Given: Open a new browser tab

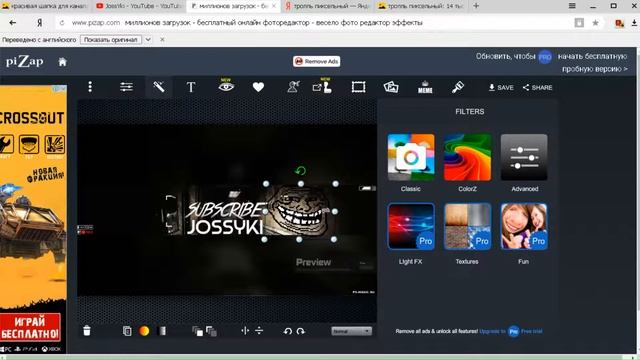Looking at the screenshot, I should (x=476, y=6).
